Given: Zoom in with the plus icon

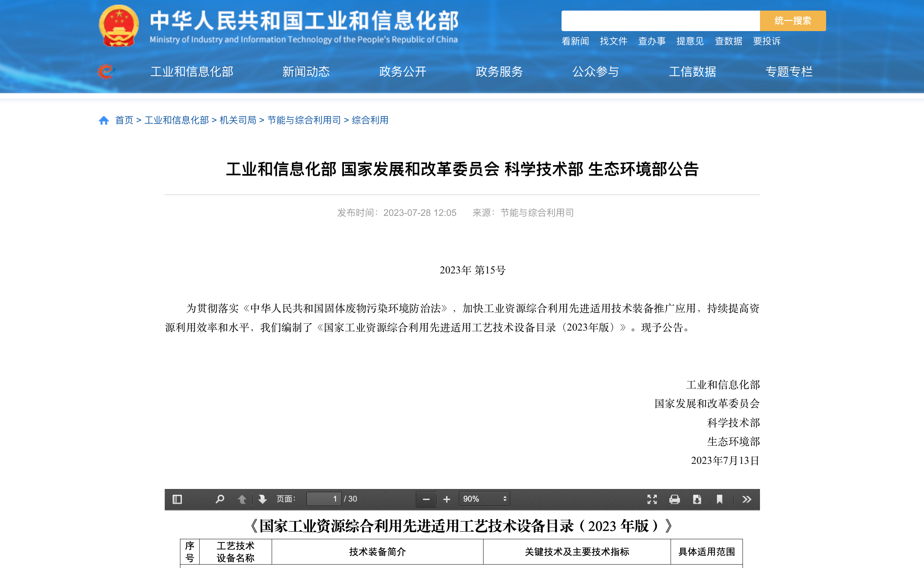Looking at the screenshot, I should click(x=446, y=499).
